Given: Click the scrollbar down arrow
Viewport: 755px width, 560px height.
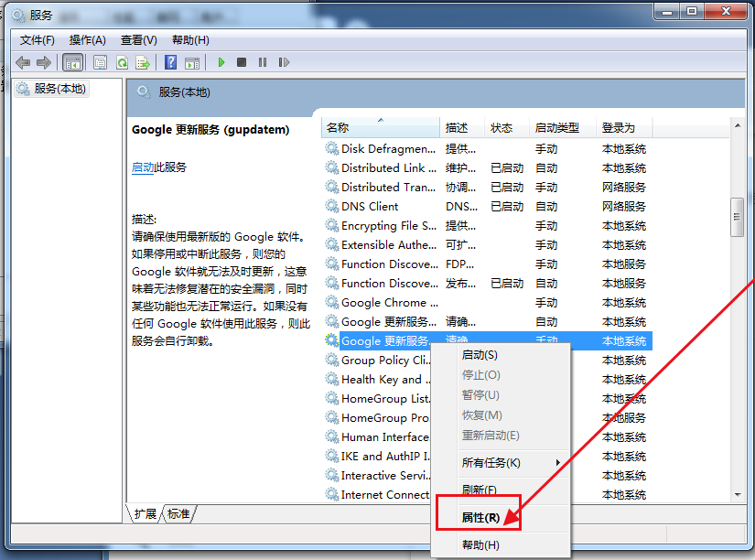Looking at the screenshot, I should pyautogui.click(x=738, y=495).
